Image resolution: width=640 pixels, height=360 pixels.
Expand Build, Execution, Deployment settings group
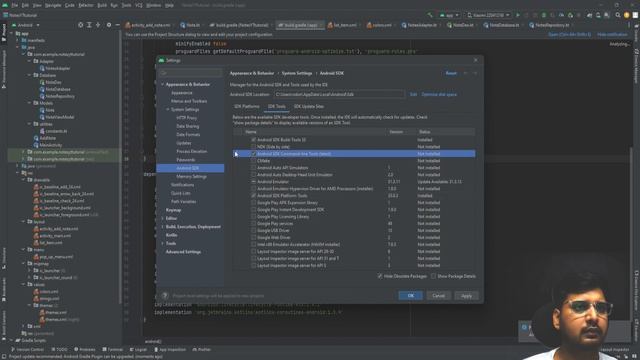(162, 227)
